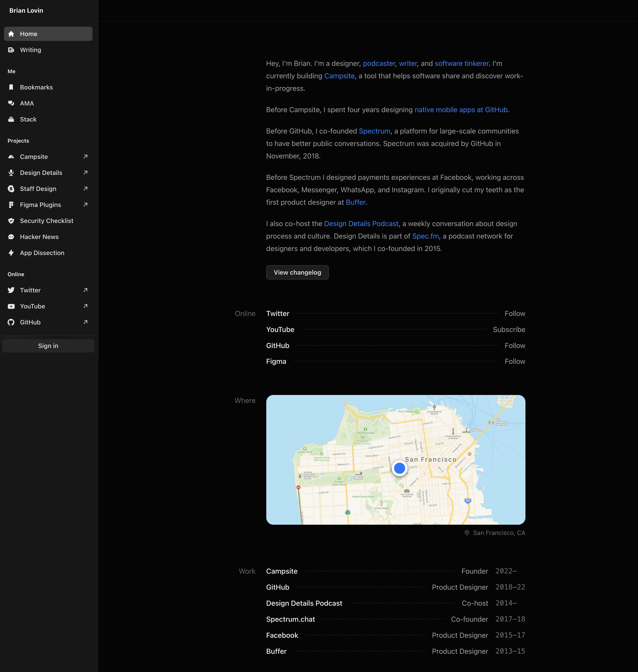
Task: Open the Design Details Podcast link
Action: [x=361, y=224]
